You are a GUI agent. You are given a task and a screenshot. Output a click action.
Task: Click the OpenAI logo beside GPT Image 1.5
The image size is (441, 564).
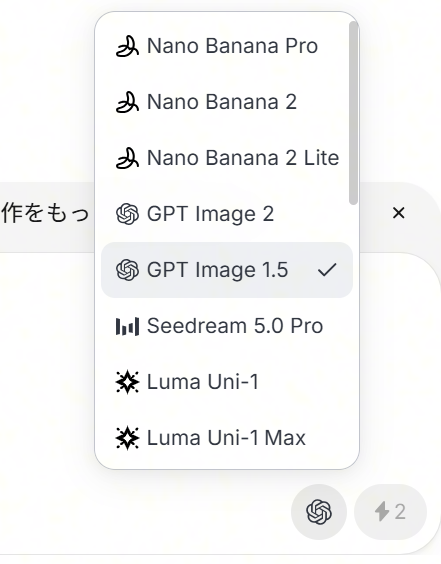(127, 270)
